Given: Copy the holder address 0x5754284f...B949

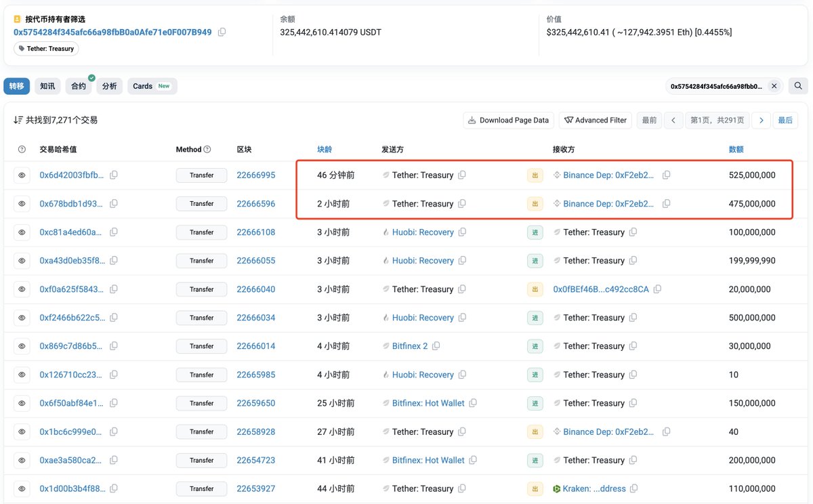Looking at the screenshot, I should [x=222, y=32].
